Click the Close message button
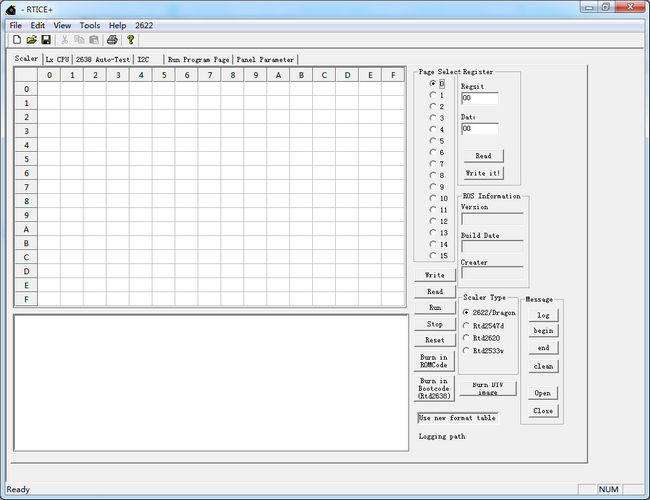The height and width of the screenshot is (500, 650). click(x=543, y=411)
